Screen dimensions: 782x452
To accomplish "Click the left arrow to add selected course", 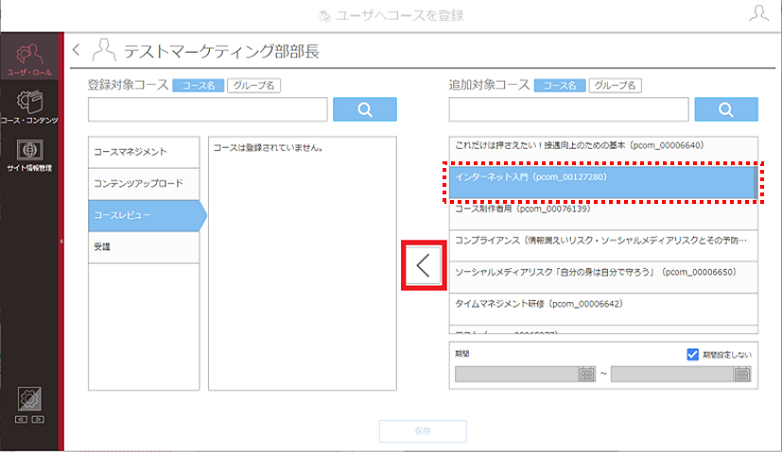I will 423,265.
